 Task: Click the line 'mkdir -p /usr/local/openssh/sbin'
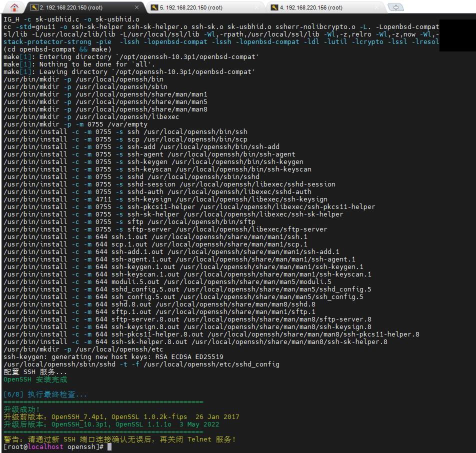click(85, 87)
